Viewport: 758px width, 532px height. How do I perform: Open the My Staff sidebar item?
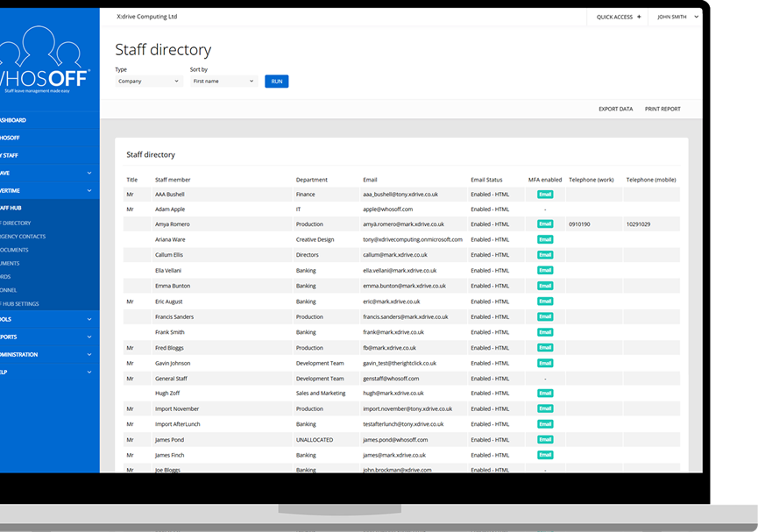[x=50, y=155]
